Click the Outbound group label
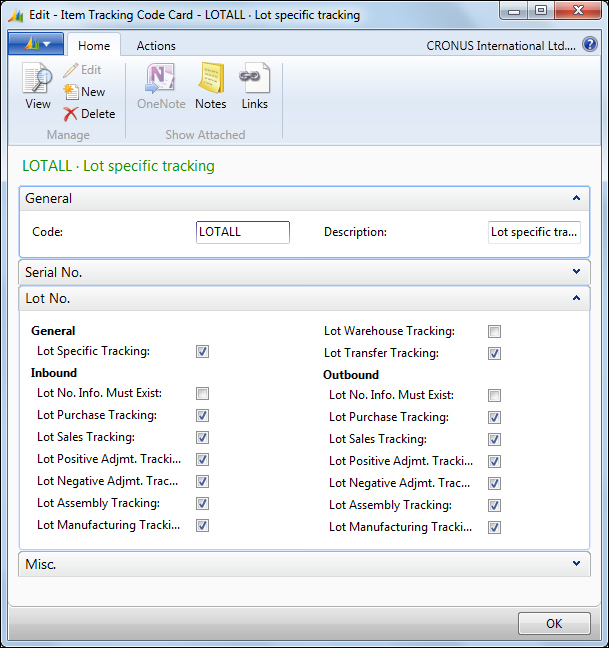Image resolution: width=609 pixels, height=648 pixels. [351, 375]
